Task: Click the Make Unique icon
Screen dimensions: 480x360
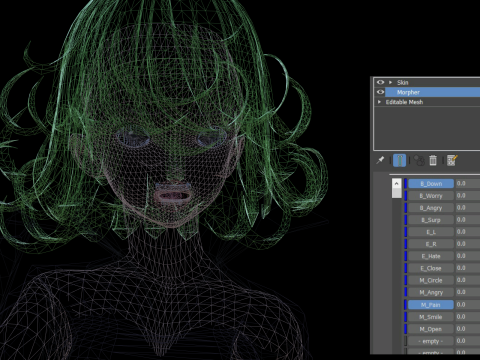Action: tap(419, 160)
